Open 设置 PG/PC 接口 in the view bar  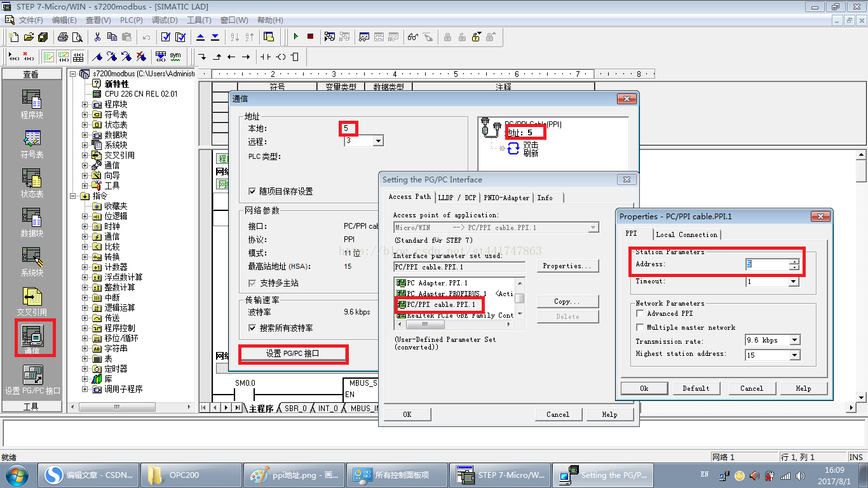click(x=32, y=379)
